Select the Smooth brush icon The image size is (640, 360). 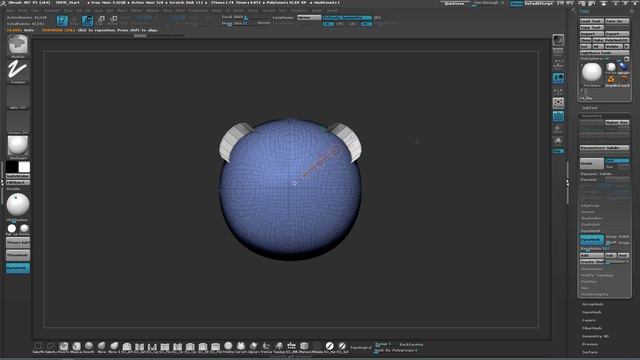click(89, 346)
